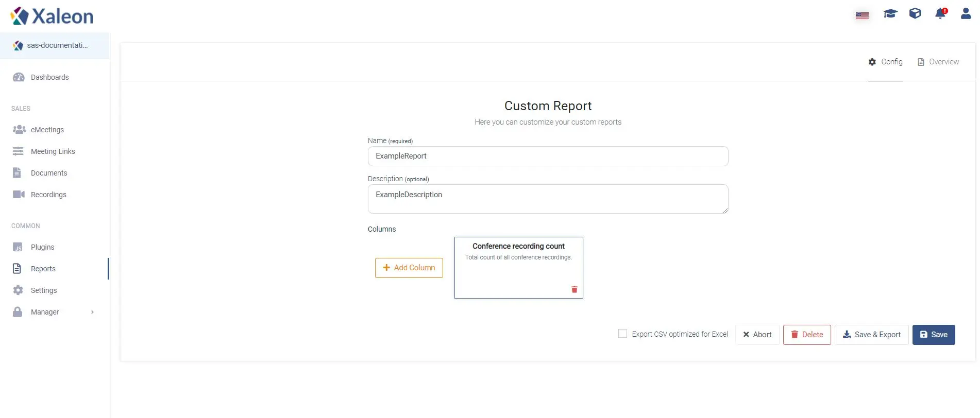Image resolution: width=980 pixels, height=418 pixels.
Task: Click Save & Export button
Action: click(x=871, y=335)
